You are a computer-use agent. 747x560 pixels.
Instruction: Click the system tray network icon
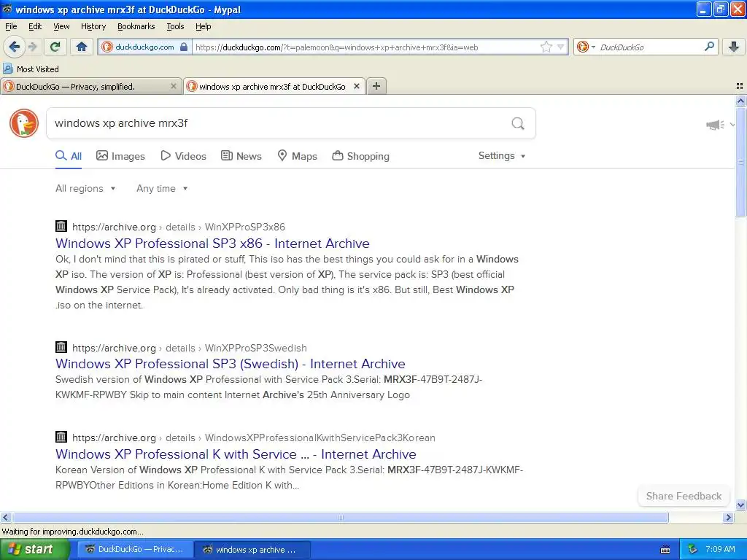[692, 550]
